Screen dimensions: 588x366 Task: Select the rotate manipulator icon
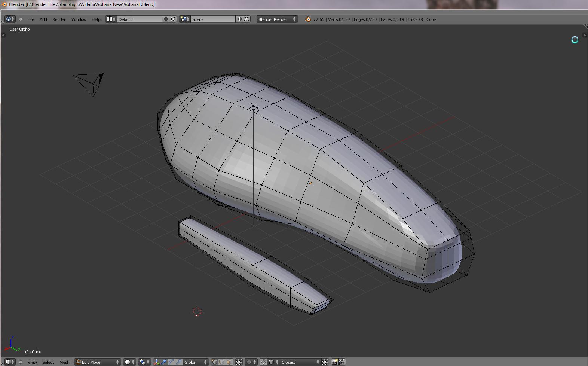171,362
